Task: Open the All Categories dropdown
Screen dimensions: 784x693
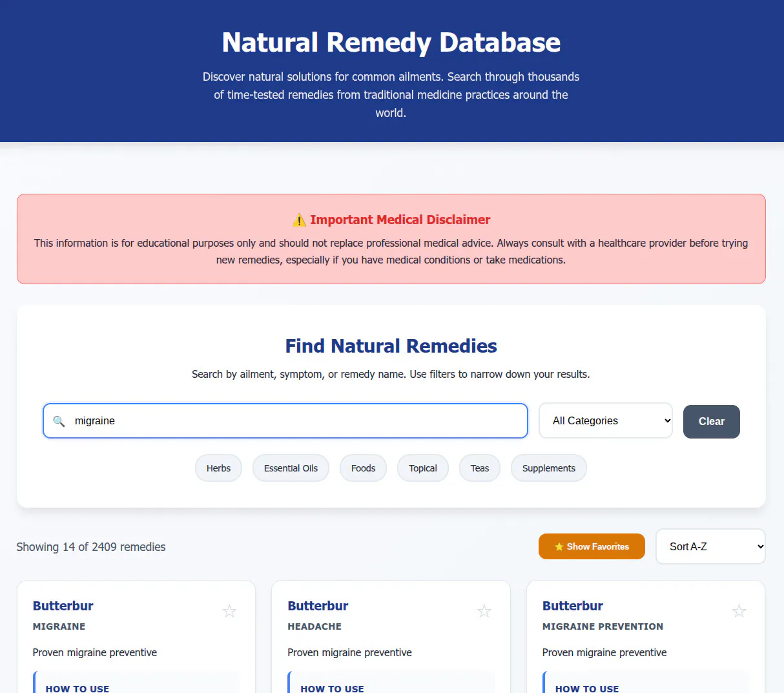Action: pyautogui.click(x=606, y=420)
